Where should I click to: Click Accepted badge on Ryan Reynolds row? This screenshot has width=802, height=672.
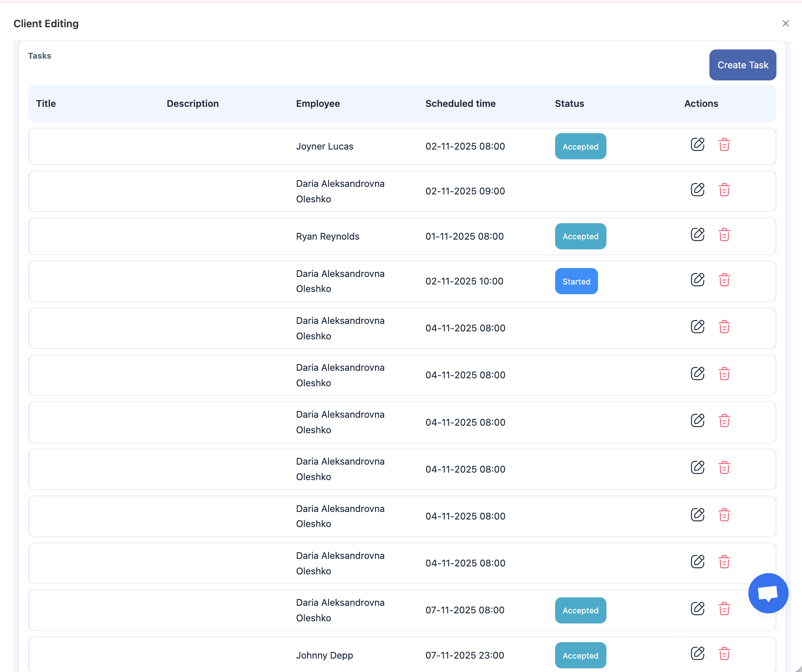point(580,236)
